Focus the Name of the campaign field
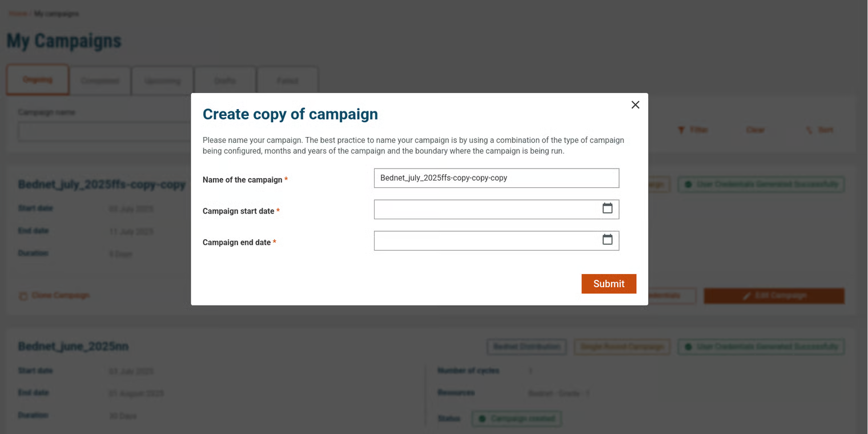The width and height of the screenshot is (868, 434). tap(496, 178)
